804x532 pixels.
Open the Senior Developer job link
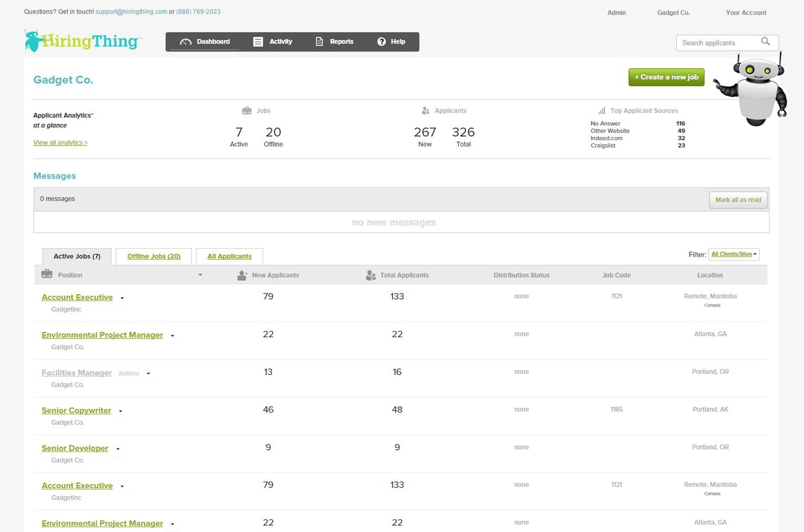[75, 448]
